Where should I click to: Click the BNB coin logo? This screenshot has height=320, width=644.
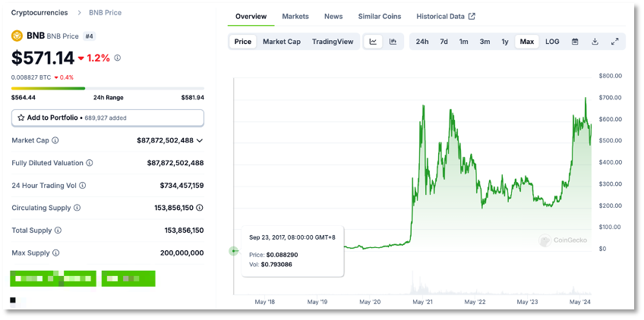coord(17,36)
